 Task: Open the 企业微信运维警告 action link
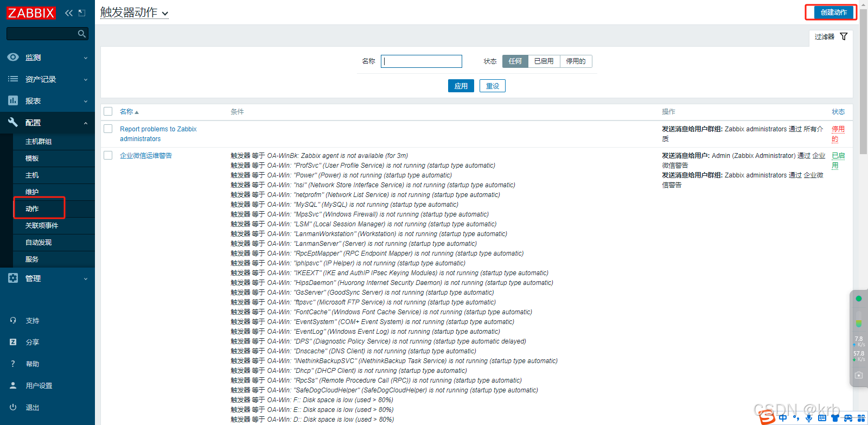point(146,155)
